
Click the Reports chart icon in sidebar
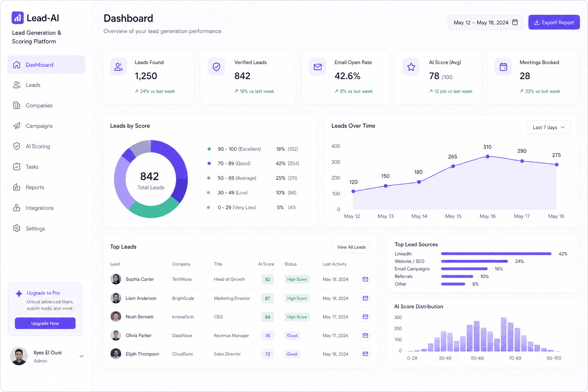(x=16, y=187)
